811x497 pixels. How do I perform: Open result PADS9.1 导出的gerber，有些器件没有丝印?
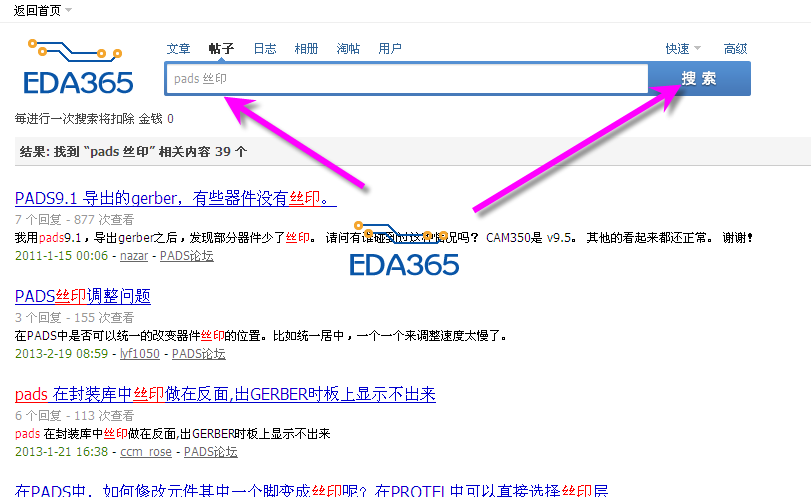[176, 198]
